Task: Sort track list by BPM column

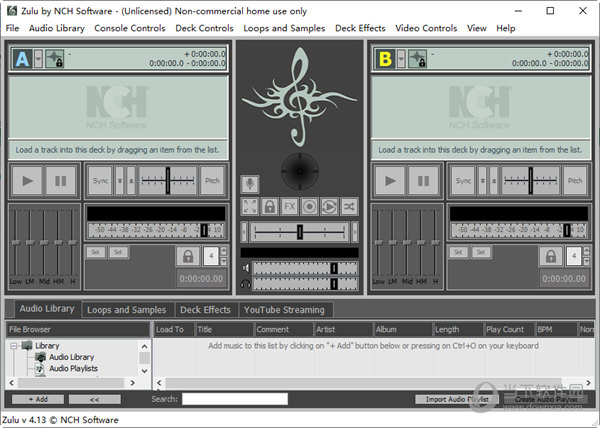Action: (x=556, y=329)
